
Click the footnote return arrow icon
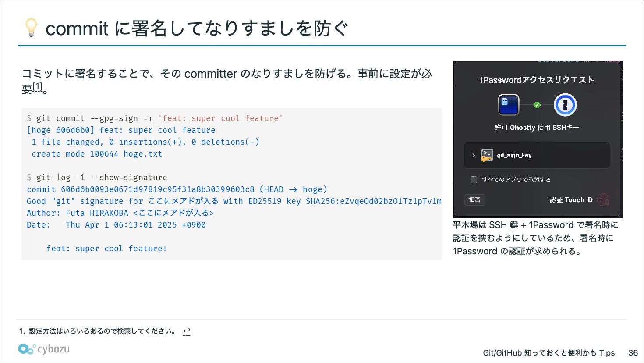187,331
